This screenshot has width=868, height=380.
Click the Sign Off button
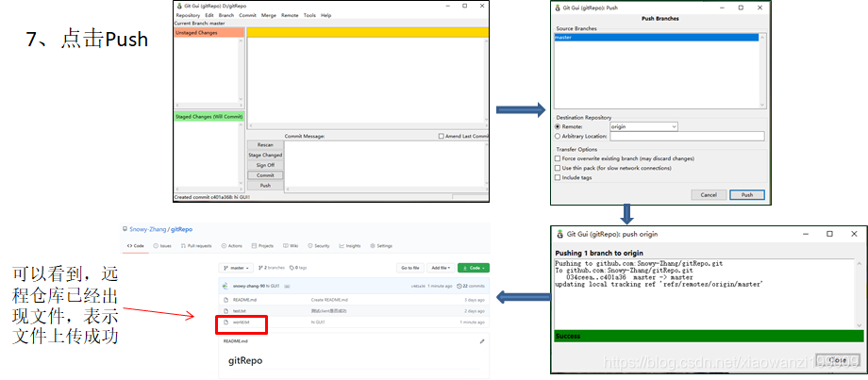[x=265, y=165]
